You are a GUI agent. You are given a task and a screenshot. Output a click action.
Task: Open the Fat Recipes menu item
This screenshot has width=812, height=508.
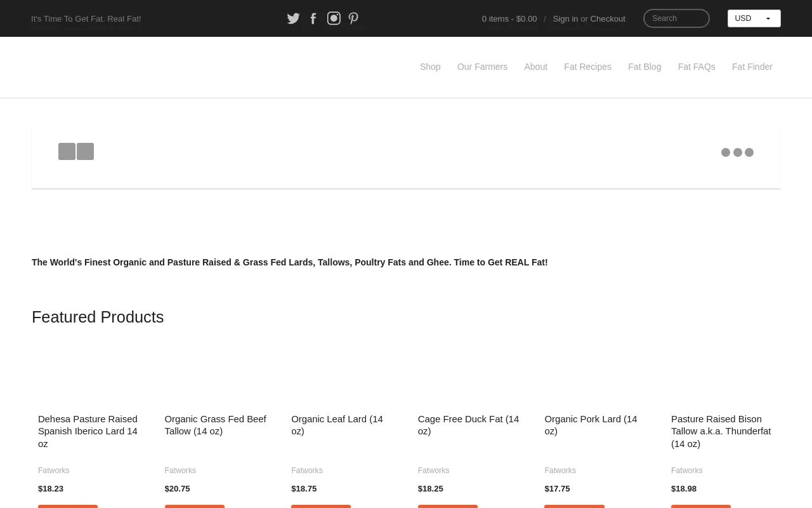pyautogui.click(x=587, y=67)
